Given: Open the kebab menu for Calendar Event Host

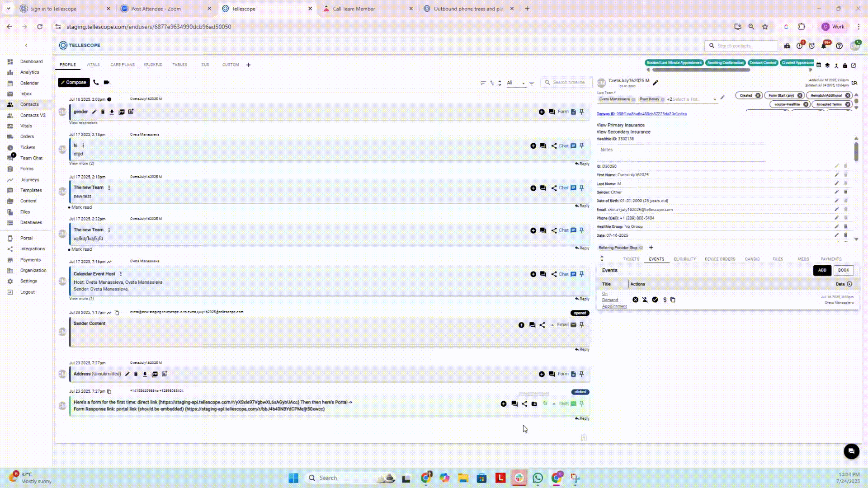Looking at the screenshot, I should (121, 274).
